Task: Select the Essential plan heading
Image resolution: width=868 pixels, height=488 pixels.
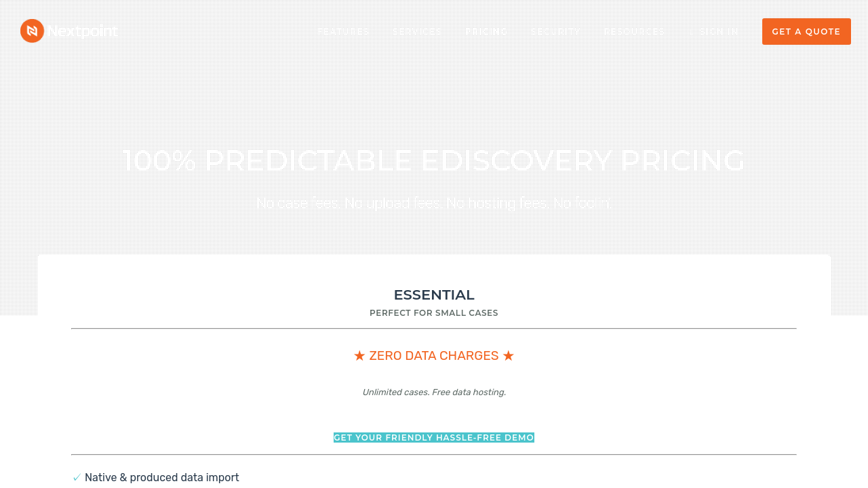Action: point(434,295)
